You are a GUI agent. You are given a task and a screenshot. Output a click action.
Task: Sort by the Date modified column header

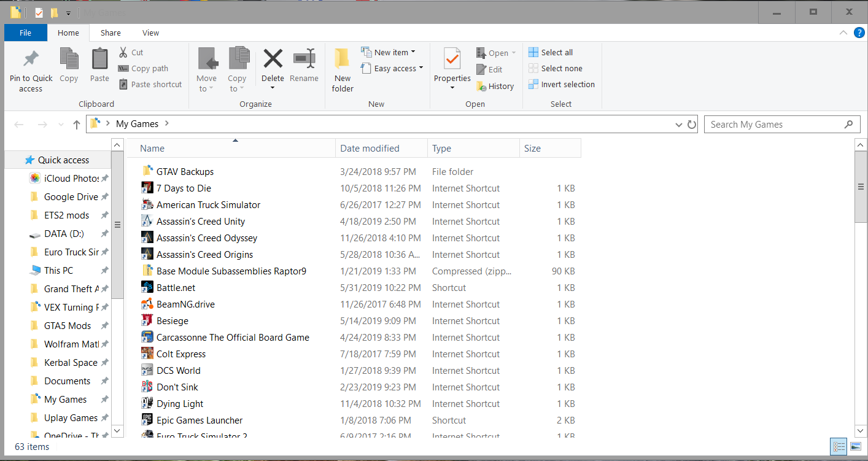coord(382,148)
